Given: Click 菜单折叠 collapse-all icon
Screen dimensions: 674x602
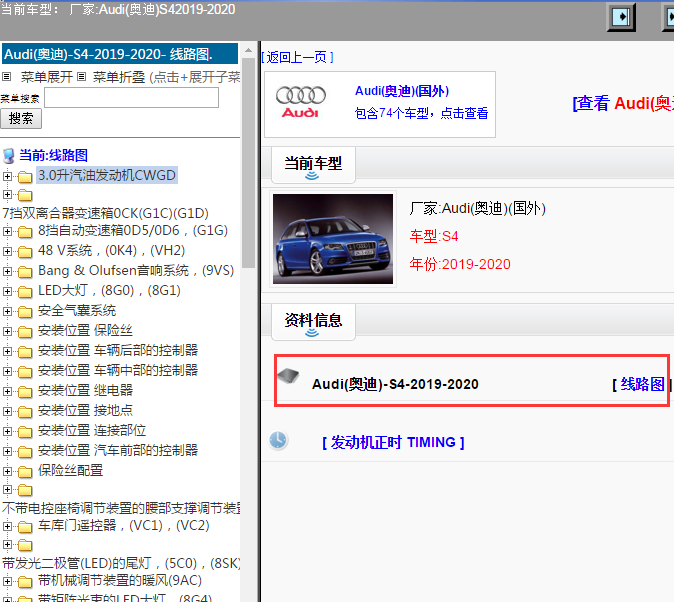Looking at the screenshot, I should pyautogui.click(x=82, y=77).
